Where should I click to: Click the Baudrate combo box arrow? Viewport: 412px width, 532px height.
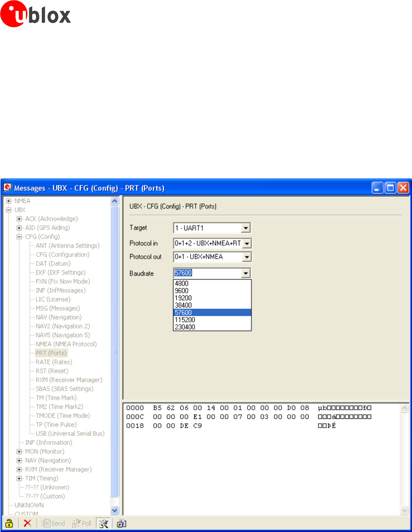click(x=246, y=273)
